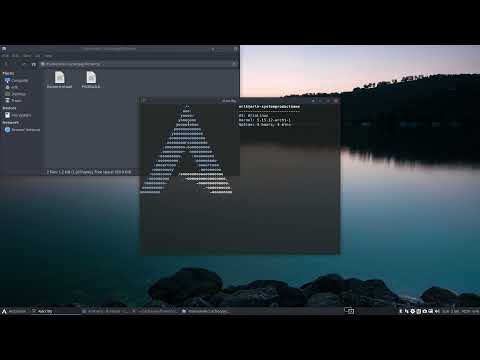Viewport: 480px width, 360px height.
Task: Open the volume control in the system tray
Action: click(x=437, y=311)
